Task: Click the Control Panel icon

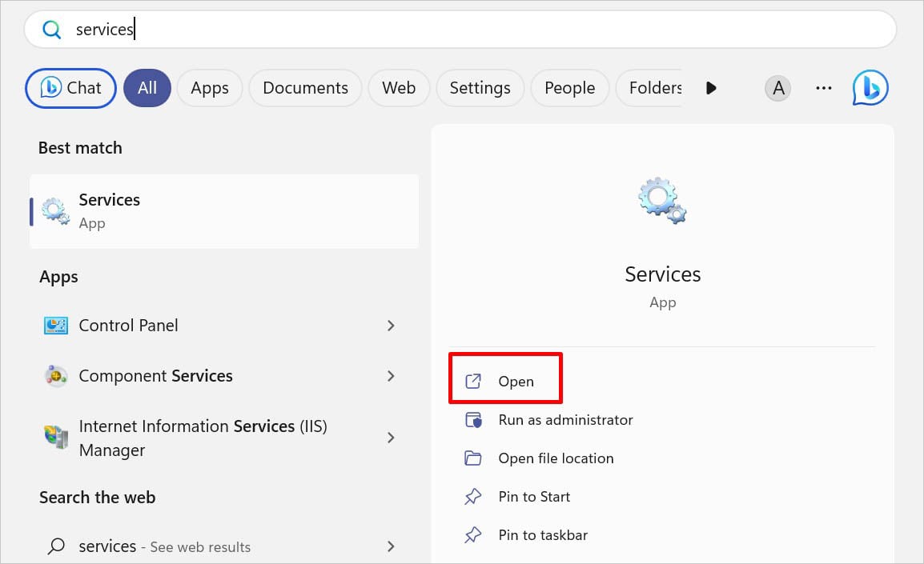Action: 56,326
